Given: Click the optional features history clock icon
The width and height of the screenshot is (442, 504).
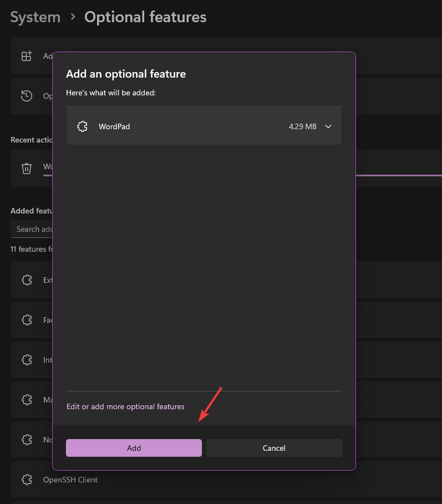Looking at the screenshot, I should coord(27,96).
